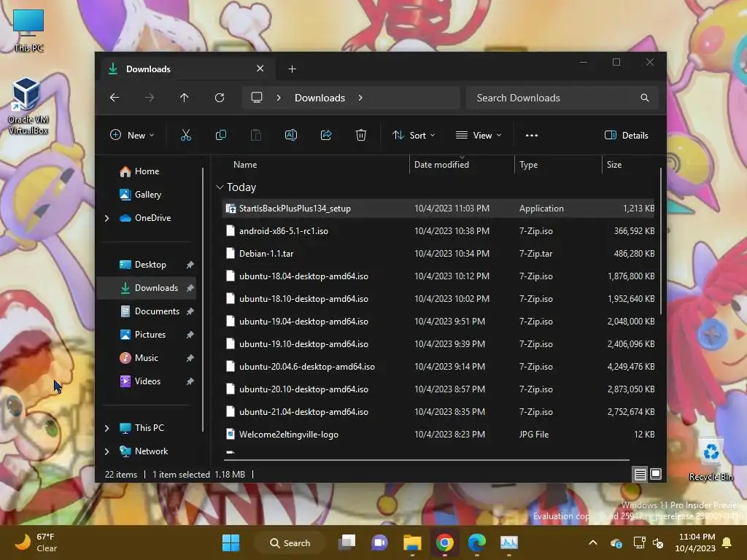Select StartIsBackPlusPlus134_setup file
747x560 pixels.
438,209
